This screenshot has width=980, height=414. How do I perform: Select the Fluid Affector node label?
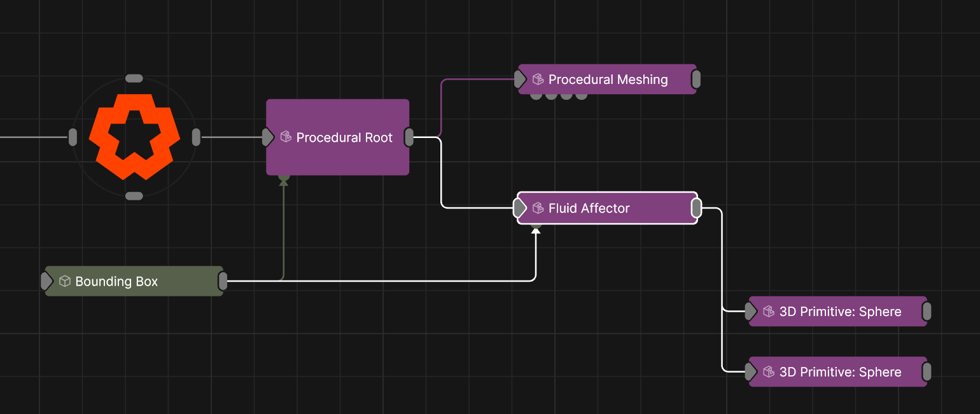[x=589, y=208]
